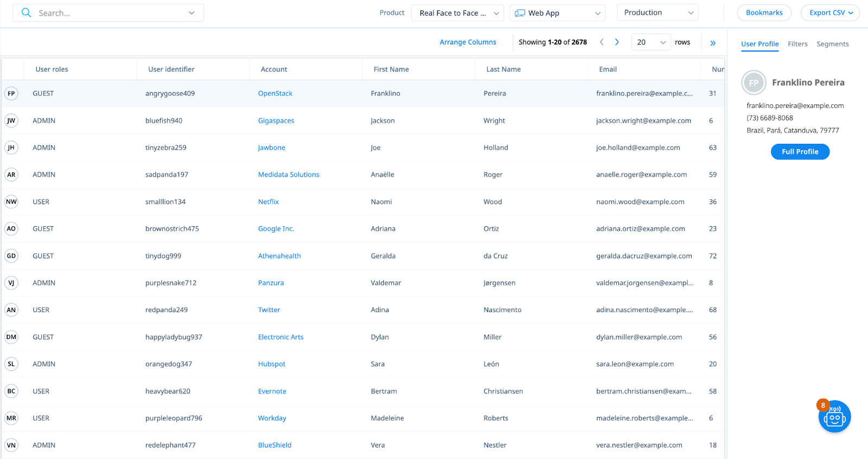The height and width of the screenshot is (459, 868).
Task: Click last name Jørgensen
Action: click(x=500, y=283)
